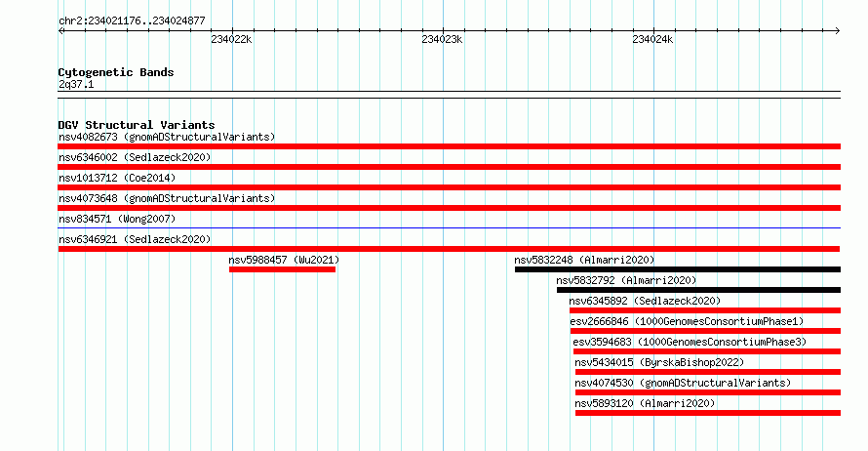The width and height of the screenshot is (868, 451).
Task: Select the short nsv5988457 red bar
Action: click(x=282, y=269)
